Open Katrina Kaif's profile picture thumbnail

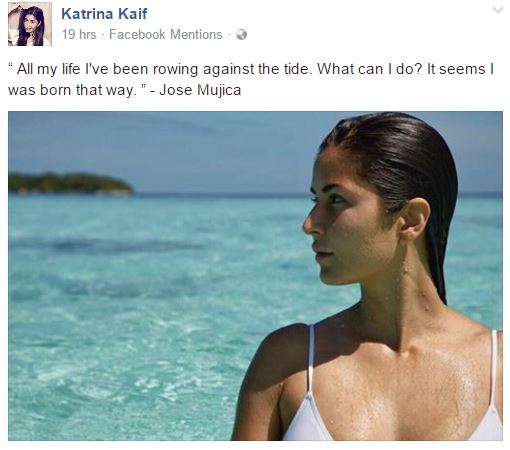(x=30, y=24)
